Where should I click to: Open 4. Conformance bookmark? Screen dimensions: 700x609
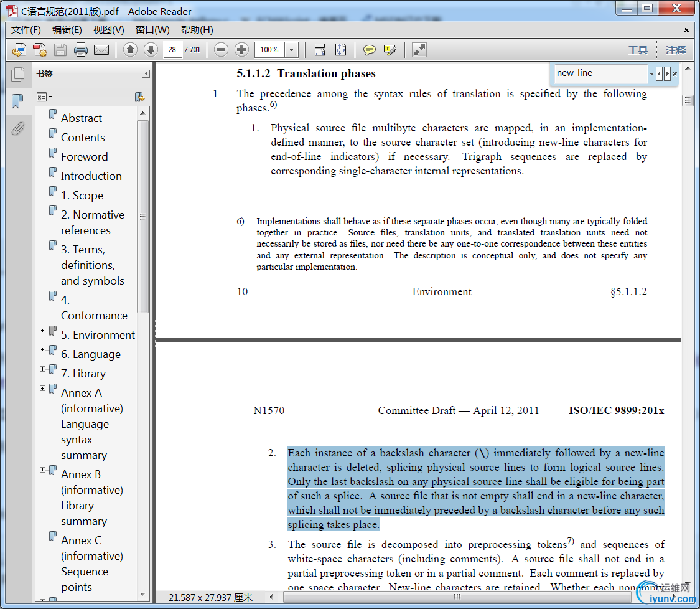94,308
